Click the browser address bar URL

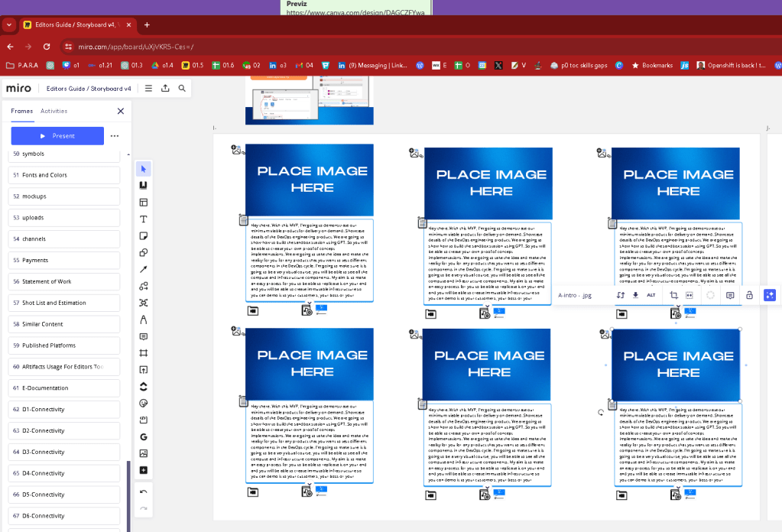135,47
